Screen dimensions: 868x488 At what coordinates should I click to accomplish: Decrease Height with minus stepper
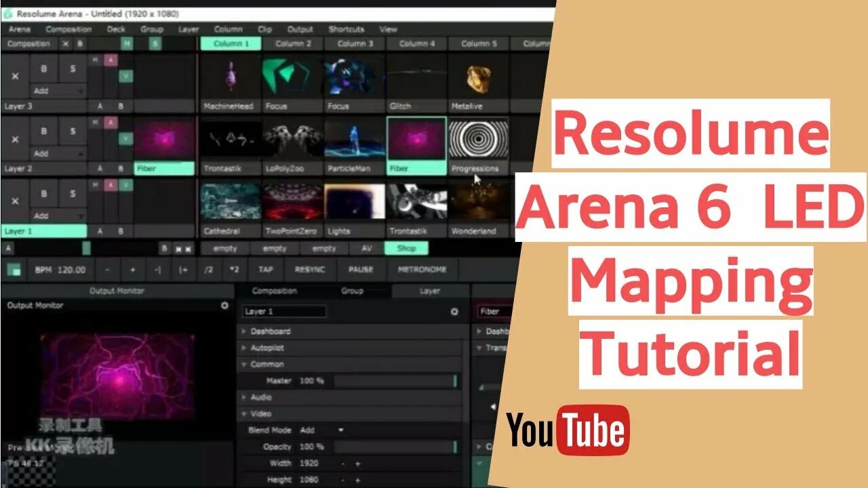click(343, 480)
